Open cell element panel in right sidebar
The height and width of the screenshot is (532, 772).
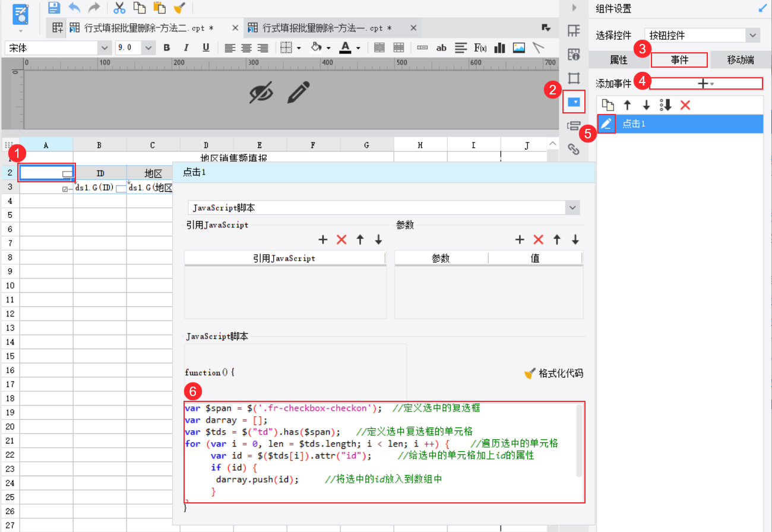(574, 31)
